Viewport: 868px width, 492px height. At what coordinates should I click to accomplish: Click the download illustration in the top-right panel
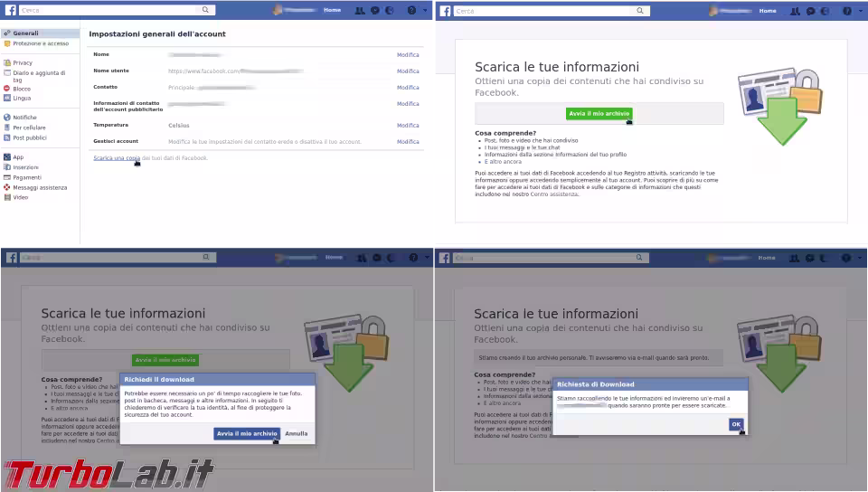[x=780, y=106]
